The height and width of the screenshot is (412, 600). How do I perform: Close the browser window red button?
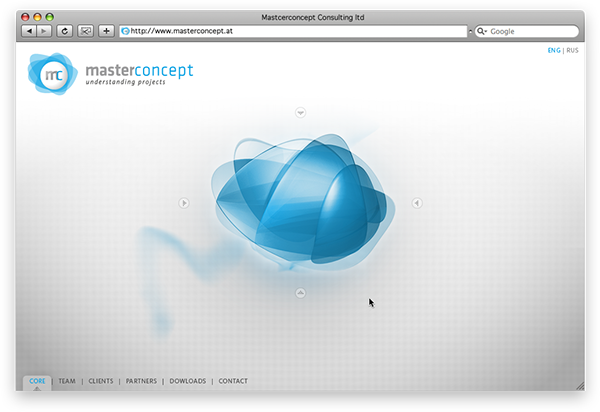pyautogui.click(x=25, y=17)
